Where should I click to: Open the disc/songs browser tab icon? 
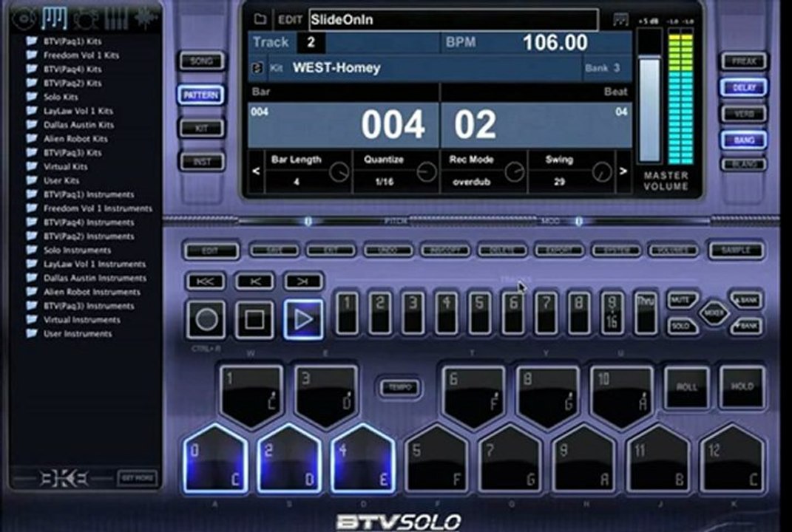(x=24, y=18)
